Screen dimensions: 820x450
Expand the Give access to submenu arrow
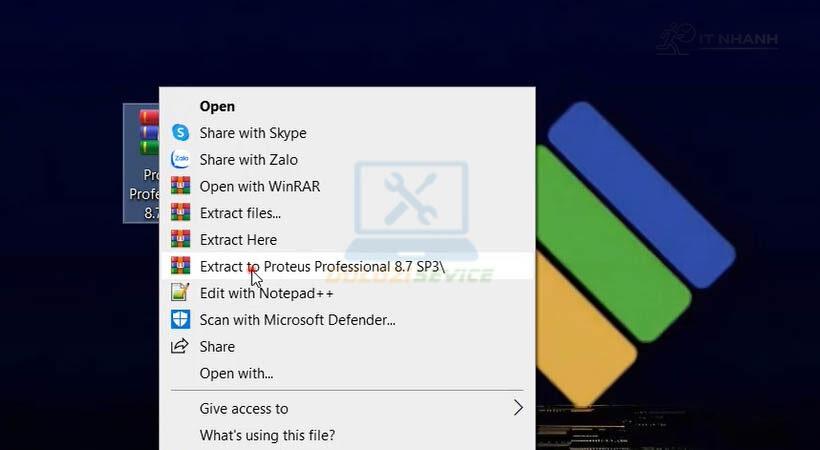pyautogui.click(x=518, y=408)
